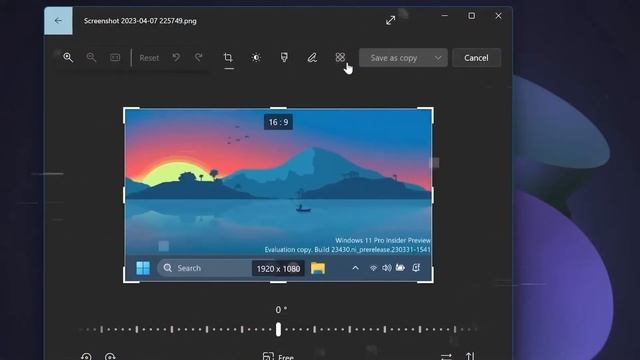Open the four-circles tool tab
The image size is (640, 360).
point(340,58)
